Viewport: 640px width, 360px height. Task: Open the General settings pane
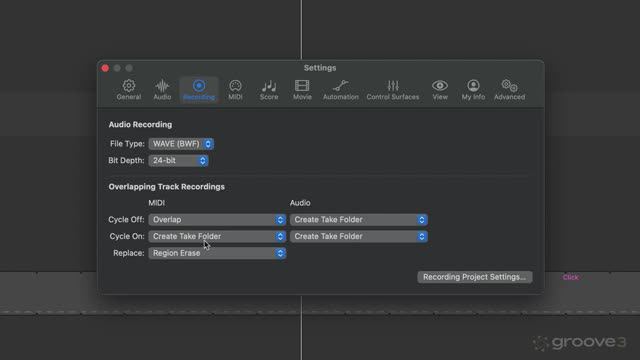(129, 90)
